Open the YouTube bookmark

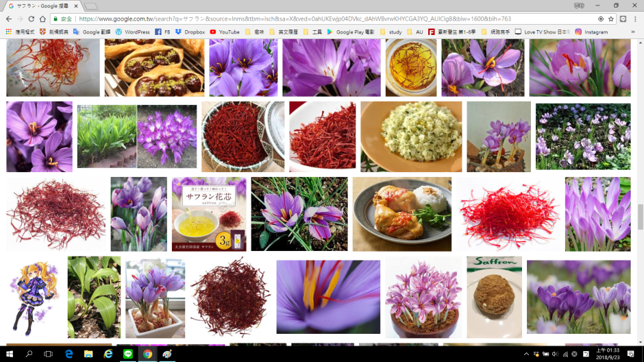(x=225, y=32)
